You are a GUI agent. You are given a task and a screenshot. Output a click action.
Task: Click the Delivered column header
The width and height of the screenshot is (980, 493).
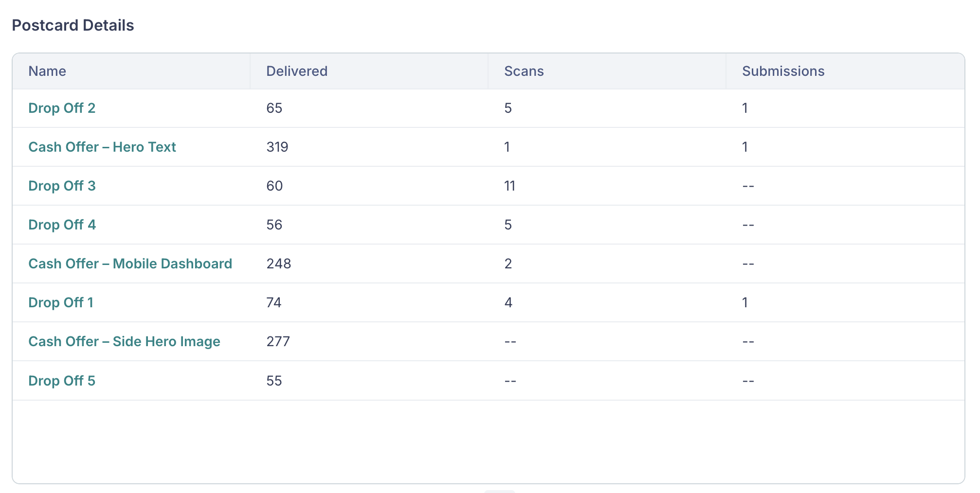click(297, 71)
